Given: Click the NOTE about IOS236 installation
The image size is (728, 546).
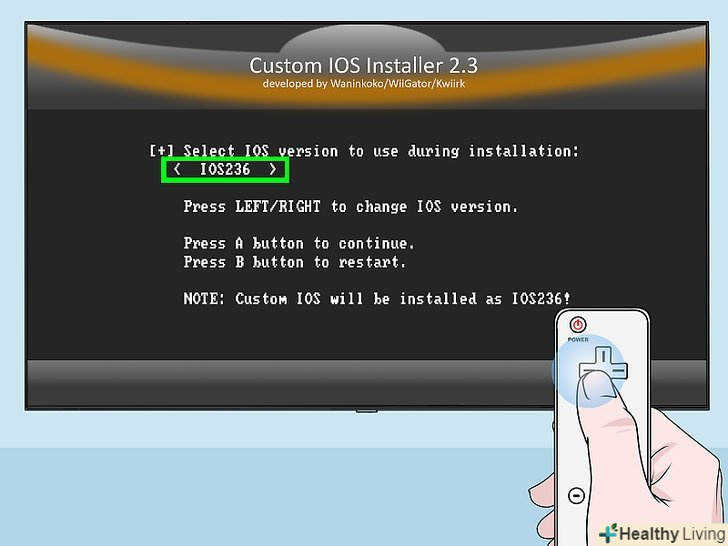Looking at the screenshot, I should coord(377,299).
